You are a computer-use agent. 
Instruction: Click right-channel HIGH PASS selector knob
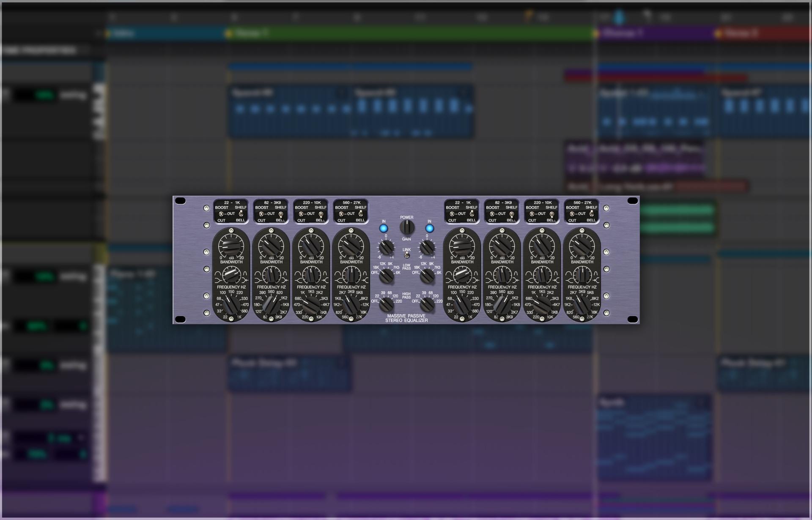tap(428, 304)
